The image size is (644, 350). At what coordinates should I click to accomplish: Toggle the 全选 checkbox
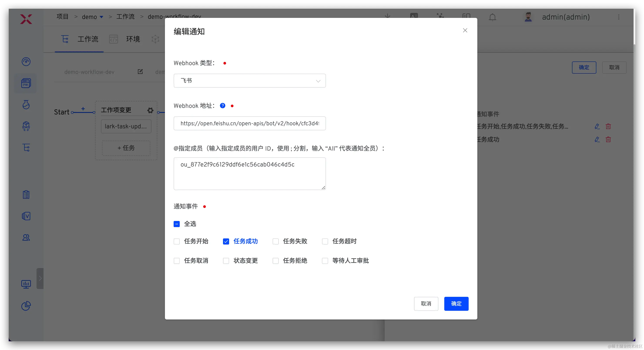(177, 224)
